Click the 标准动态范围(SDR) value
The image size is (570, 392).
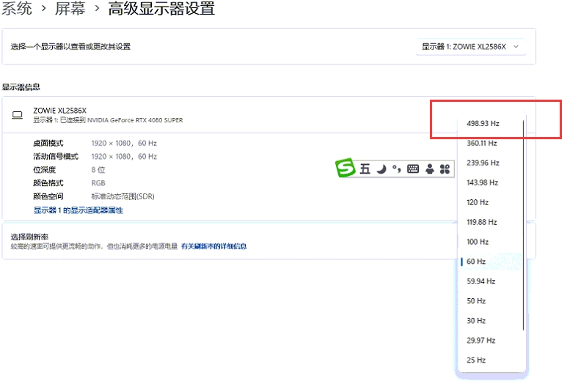coord(123,196)
